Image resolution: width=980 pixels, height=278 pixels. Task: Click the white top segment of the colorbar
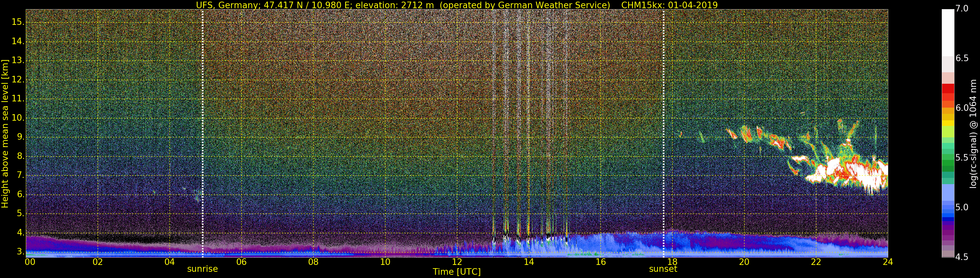[948, 33]
